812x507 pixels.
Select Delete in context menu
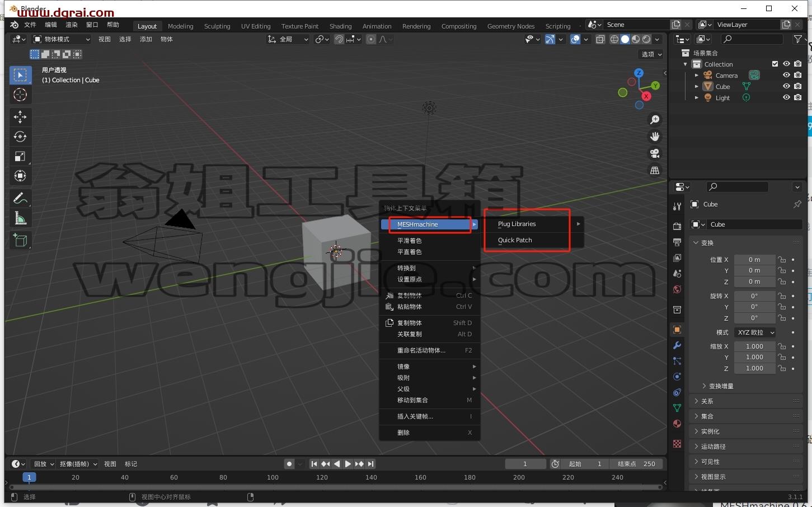430,433
